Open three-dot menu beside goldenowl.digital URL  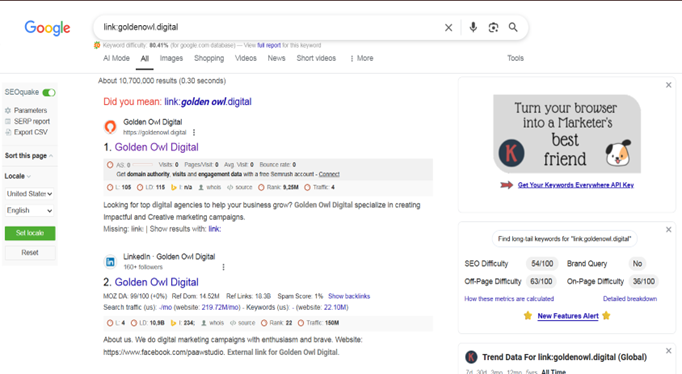coord(194,133)
